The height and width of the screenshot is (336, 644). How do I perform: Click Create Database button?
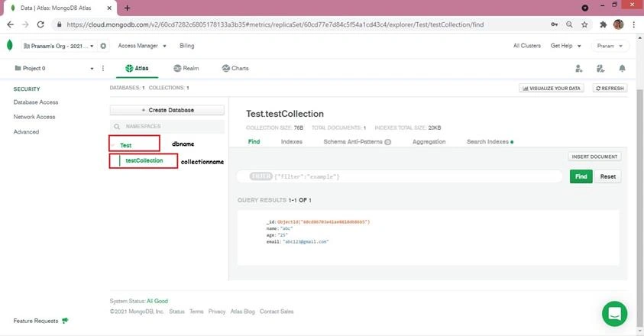[x=167, y=110]
